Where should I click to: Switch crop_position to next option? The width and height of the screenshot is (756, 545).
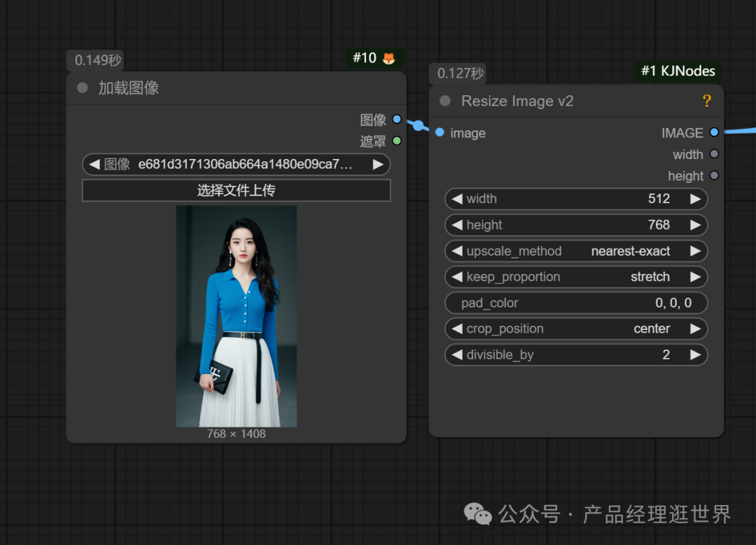(x=695, y=329)
